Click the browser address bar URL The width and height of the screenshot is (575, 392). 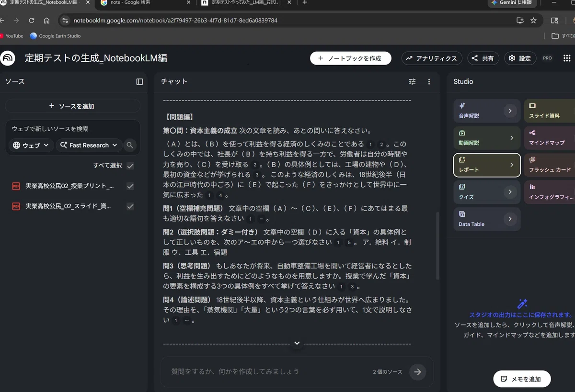click(175, 21)
